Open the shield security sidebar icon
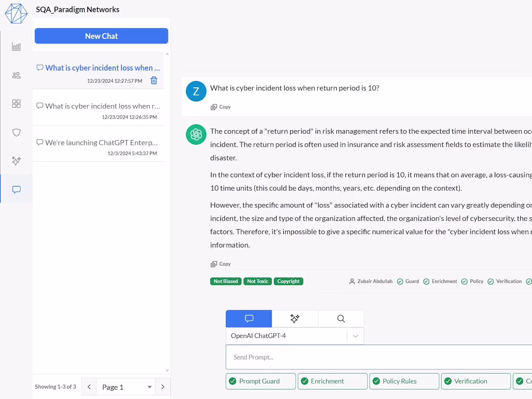This screenshot has width=532, height=399. coord(16,132)
